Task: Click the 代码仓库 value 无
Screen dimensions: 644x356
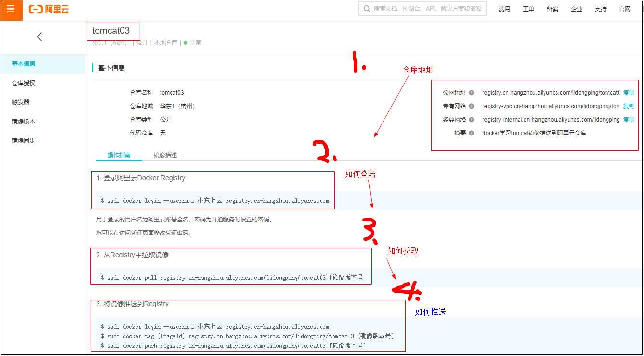Action: pyautogui.click(x=163, y=133)
